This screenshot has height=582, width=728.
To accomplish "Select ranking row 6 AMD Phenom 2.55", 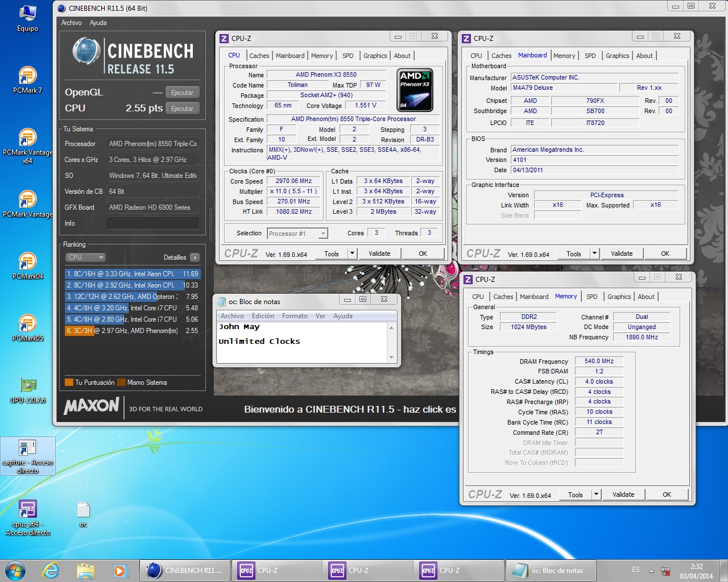I will (132, 331).
